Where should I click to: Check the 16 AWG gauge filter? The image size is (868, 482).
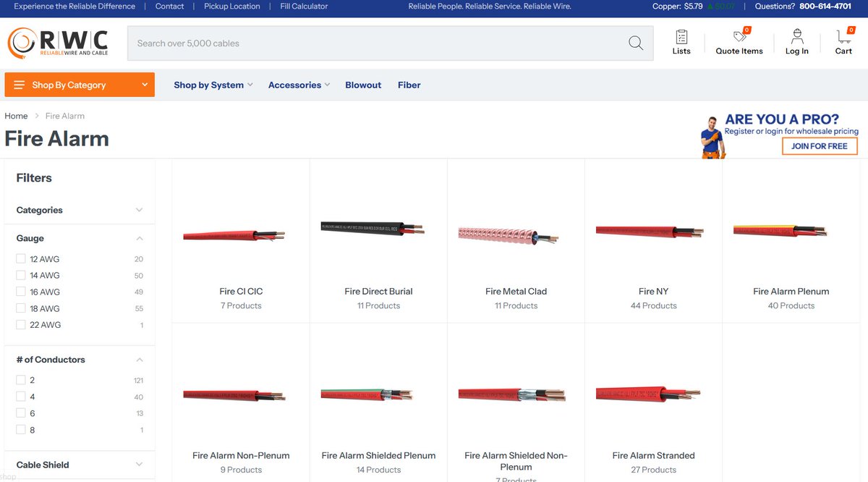tap(21, 292)
